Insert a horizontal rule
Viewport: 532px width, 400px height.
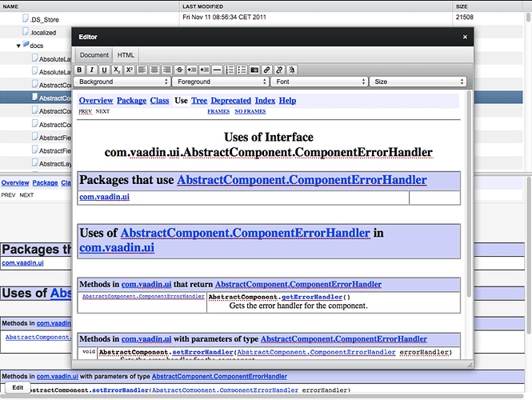pos(217,70)
